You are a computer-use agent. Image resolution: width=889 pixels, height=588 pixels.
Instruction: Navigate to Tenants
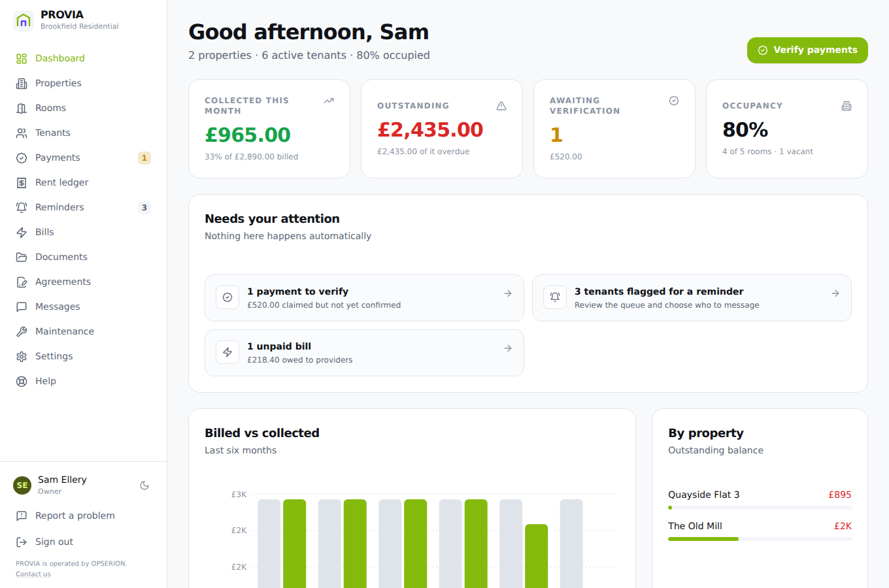(84, 133)
